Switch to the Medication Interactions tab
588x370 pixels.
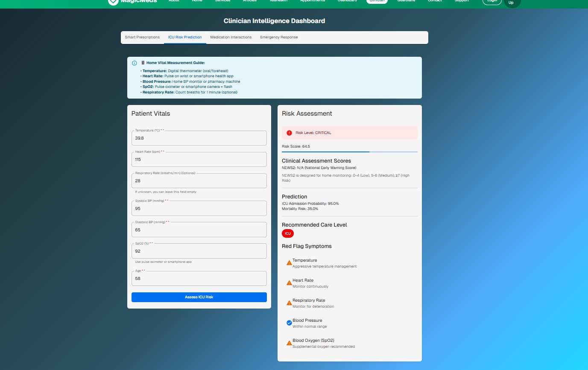tap(231, 37)
